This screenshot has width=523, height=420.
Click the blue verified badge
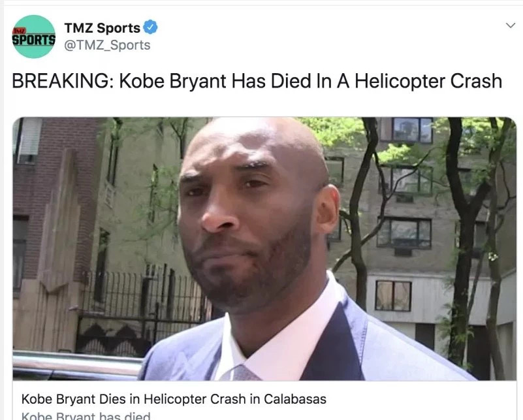coord(150,27)
